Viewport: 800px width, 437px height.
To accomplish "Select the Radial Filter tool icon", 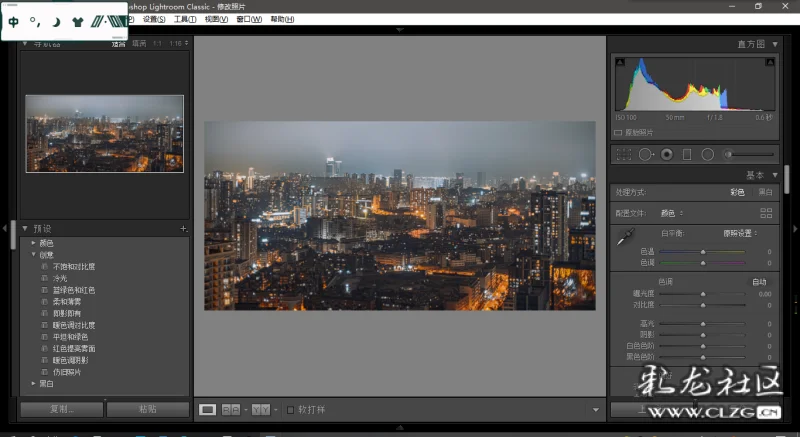I will point(708,155).
